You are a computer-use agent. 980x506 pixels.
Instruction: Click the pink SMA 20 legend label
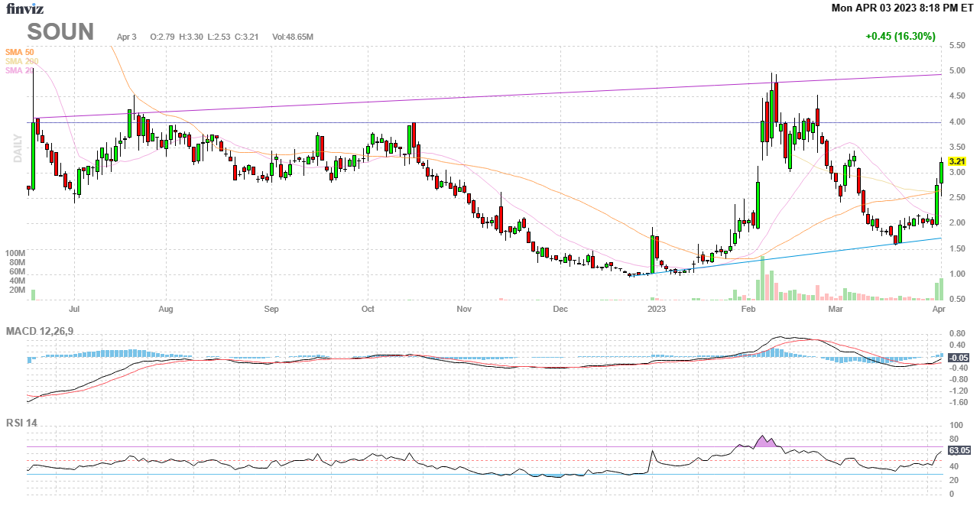(x=20, y=70)
